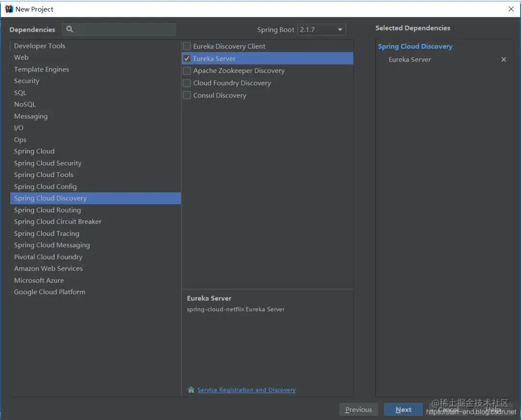The width and height of the screenshot is (521, 420).
Task: Go back with the Previous button
Action: tap(358, 409)
